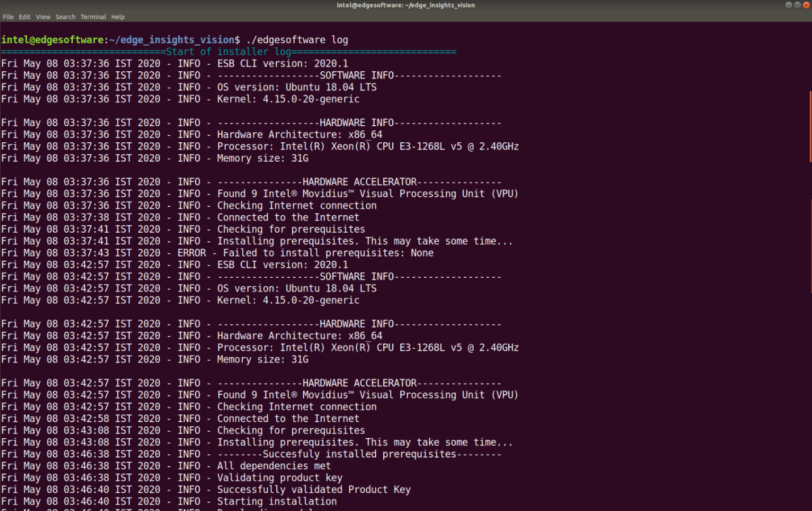The height and width of the screenshot is (511, 812).
Task: Click the 'All dependencies met' log line
Action: [166, 466]
